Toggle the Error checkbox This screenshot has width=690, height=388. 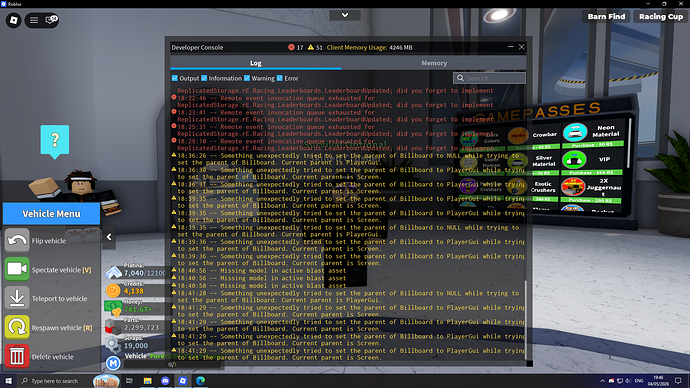click(279, 78)
